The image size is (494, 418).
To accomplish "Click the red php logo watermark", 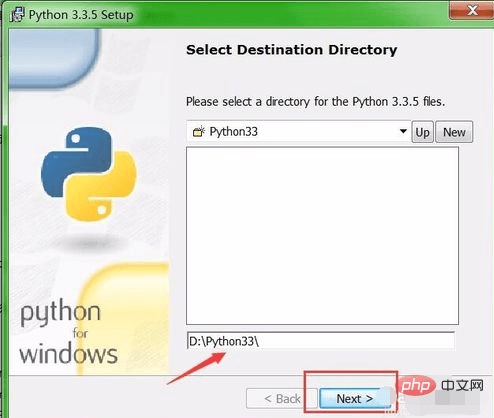I will (x=415, y=386).
